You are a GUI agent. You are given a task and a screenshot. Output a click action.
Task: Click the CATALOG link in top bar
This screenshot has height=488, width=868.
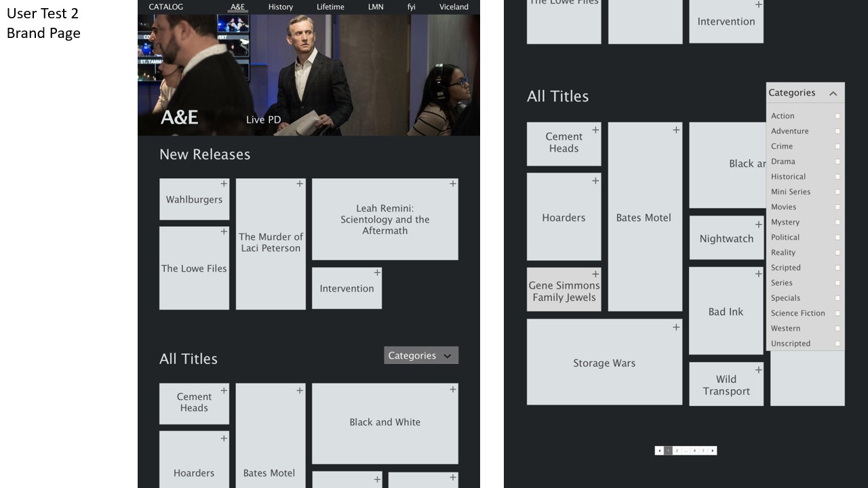coord(165,7)
